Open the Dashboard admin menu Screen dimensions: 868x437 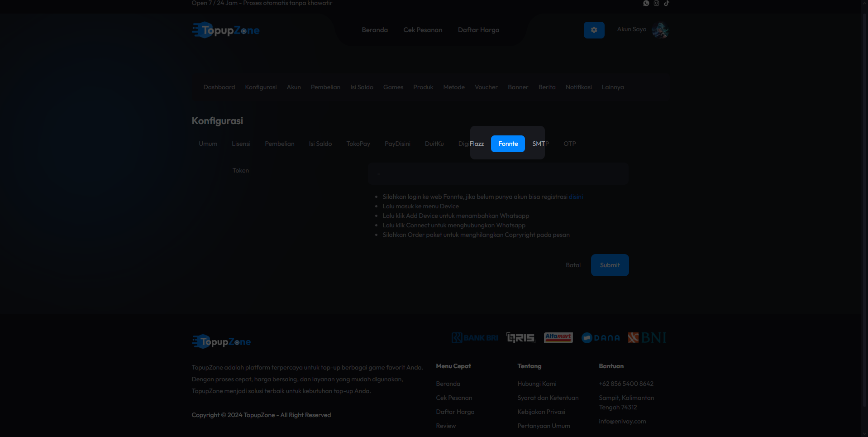tap(219, 87)
